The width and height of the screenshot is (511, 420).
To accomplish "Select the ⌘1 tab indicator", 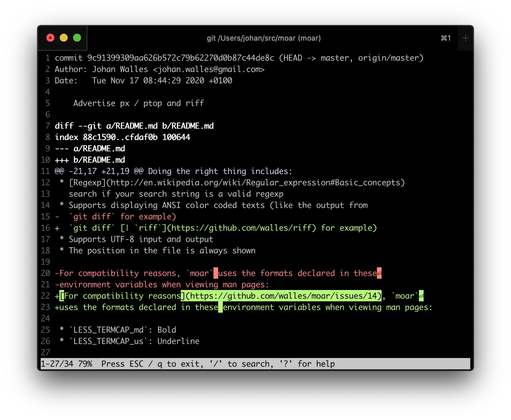I will (446, 38).
